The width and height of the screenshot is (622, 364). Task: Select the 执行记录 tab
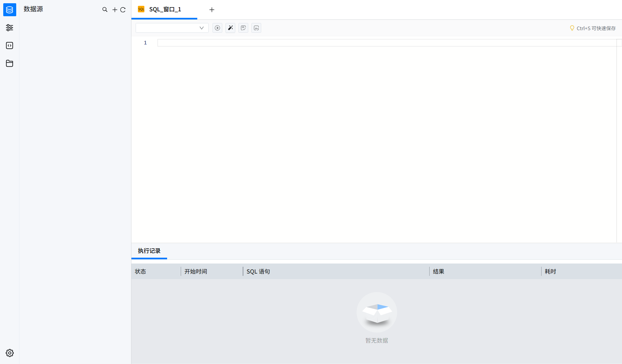point(149,251)
